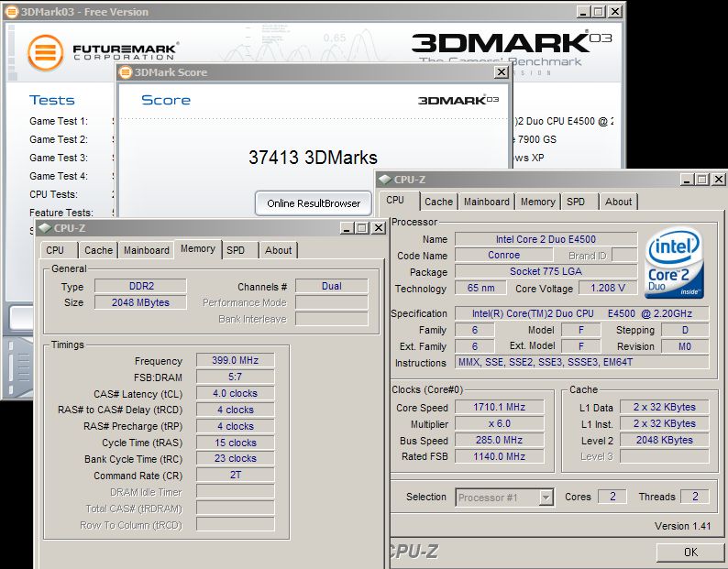Click the Futuremark orange logo icon
Viewport: 728px width, 569px height.
coord(45,52)
